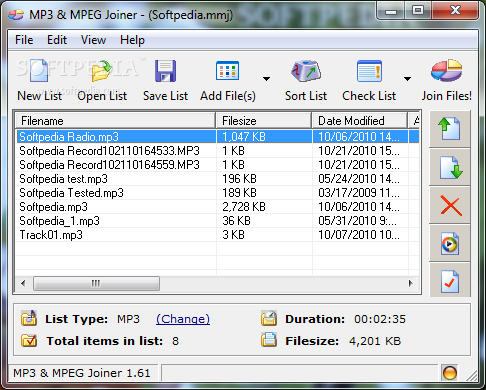Click the horizontal scrollbar thumb
The height and width of the screenshot is (390, 486).
coord(96,284)
